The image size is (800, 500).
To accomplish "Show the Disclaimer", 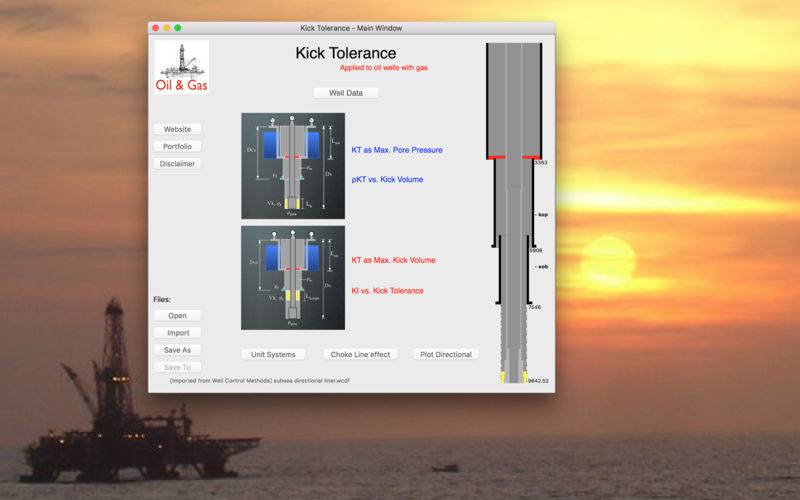I will (x=177, y=164).
